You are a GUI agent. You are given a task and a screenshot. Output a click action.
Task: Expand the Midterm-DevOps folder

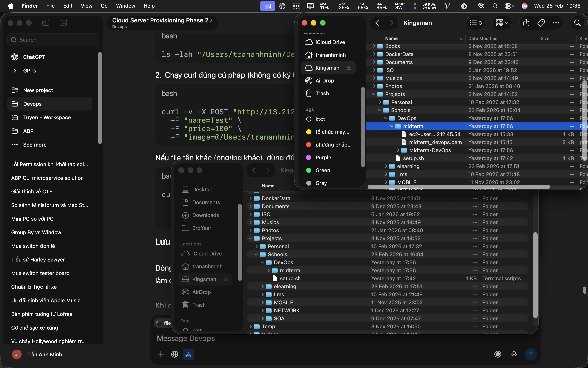coord(398,150)
